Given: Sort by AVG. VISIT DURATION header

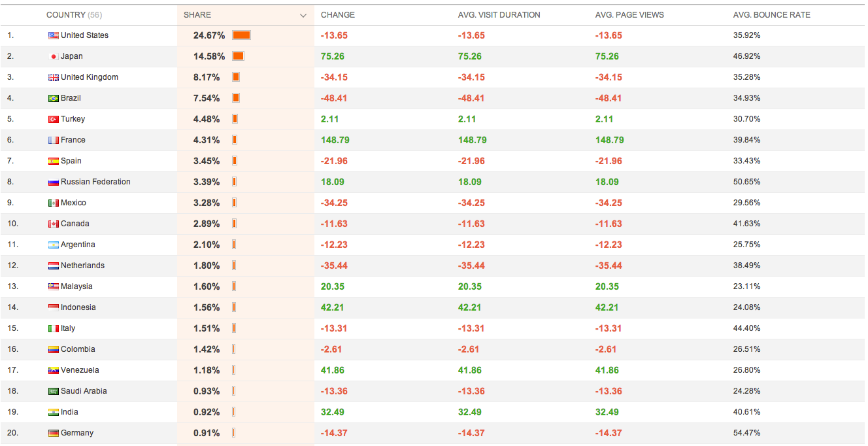Looking at the screenshot, I should pyautogui.click(x=499, y=14).
